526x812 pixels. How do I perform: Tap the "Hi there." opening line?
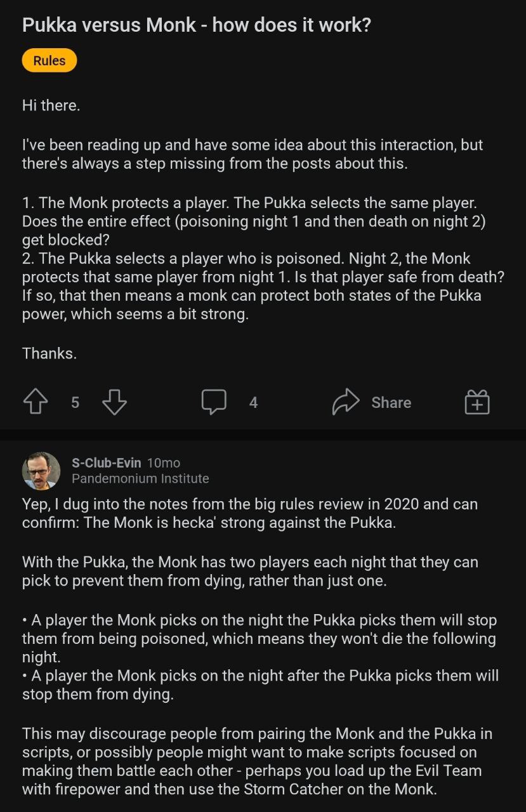(x=51, y=105)
